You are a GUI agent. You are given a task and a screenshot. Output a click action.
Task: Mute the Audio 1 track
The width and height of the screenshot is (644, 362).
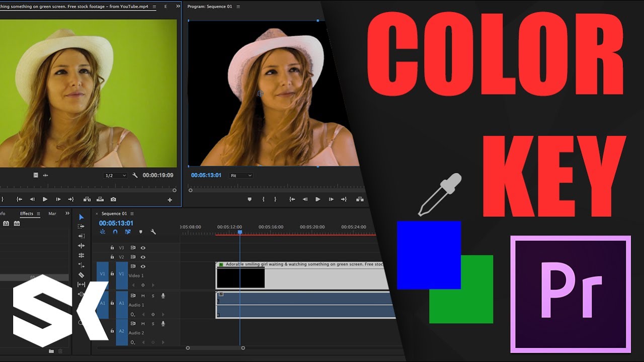pos(143,296)
